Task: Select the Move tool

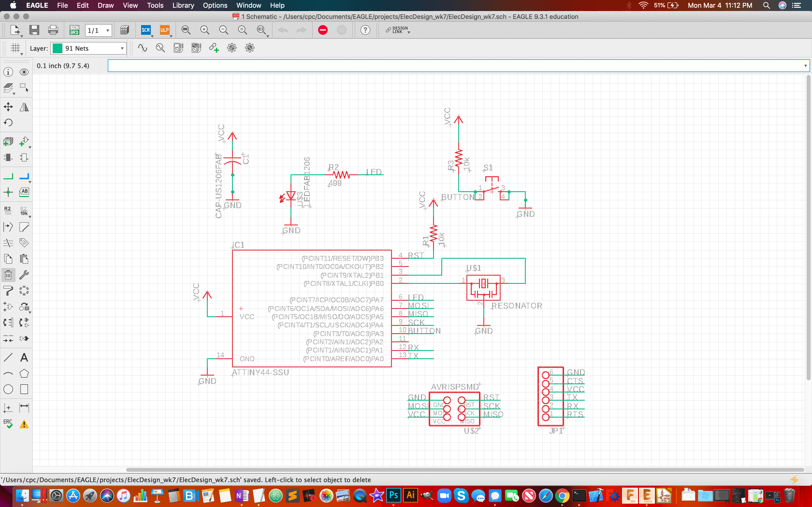Action: [x=8, y=107]
